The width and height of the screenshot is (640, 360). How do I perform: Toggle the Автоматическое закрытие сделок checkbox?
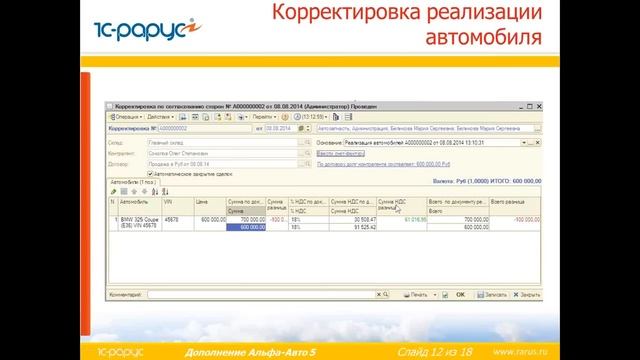point(150,174)
